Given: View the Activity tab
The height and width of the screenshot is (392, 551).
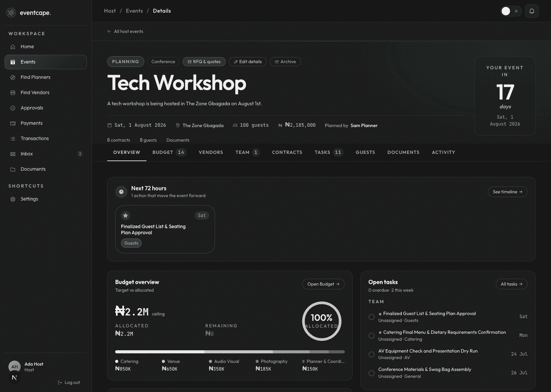Looking at the screenshot, I should 443,152.
